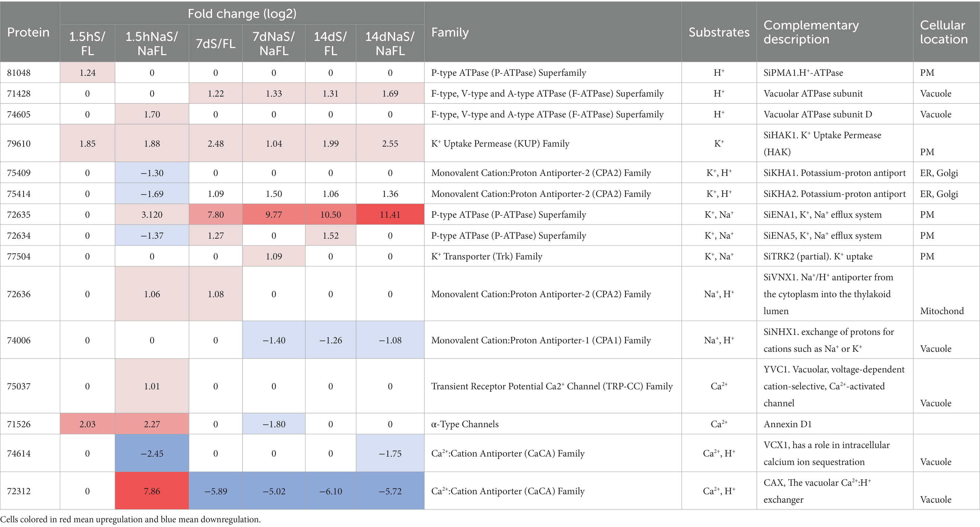
Task: Click the 1.01 value cell
Action: [x=152, y=386]
